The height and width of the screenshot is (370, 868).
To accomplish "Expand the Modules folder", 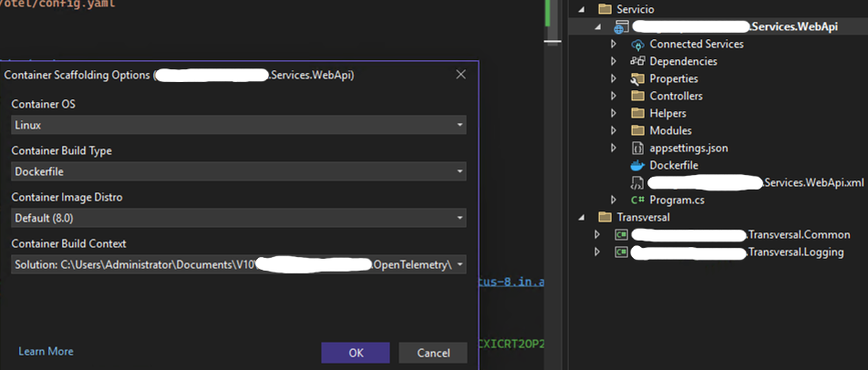I will coord(614,130).
